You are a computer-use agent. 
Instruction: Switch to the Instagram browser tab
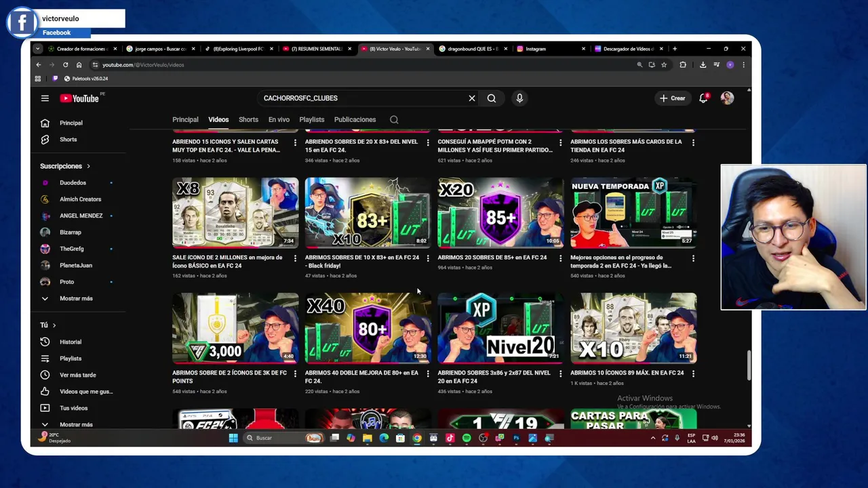[550, 49]
